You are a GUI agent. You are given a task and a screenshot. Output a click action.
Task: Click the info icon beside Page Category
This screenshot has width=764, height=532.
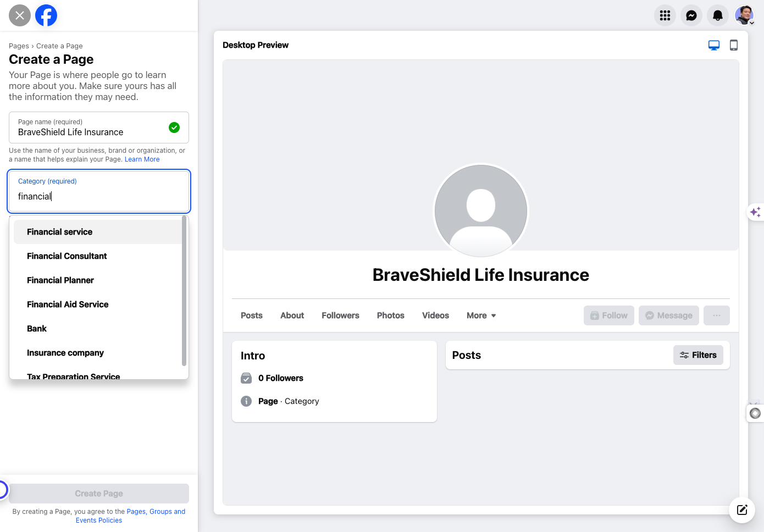(246, 401)
